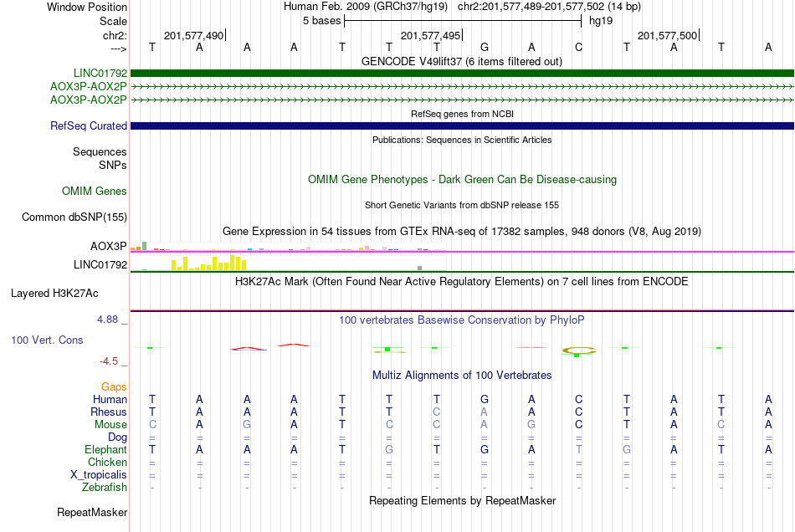
Task: Click the Layered H3K27Ac track label
Action: (54, 294)
